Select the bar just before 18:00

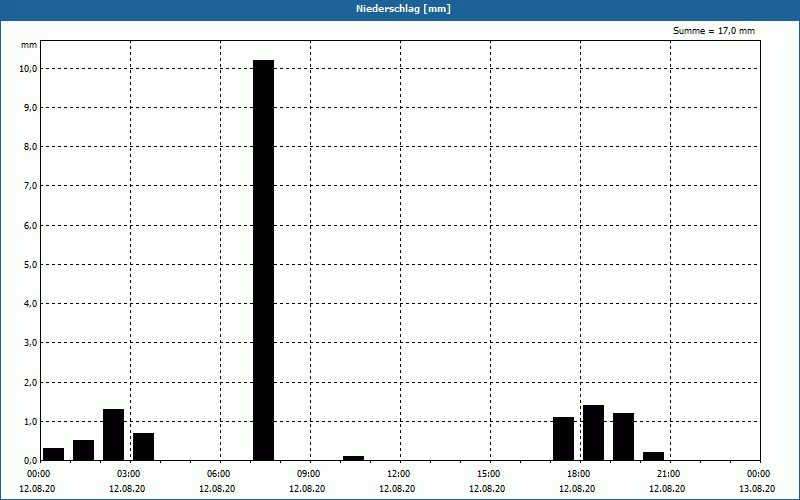coord(563,439)
